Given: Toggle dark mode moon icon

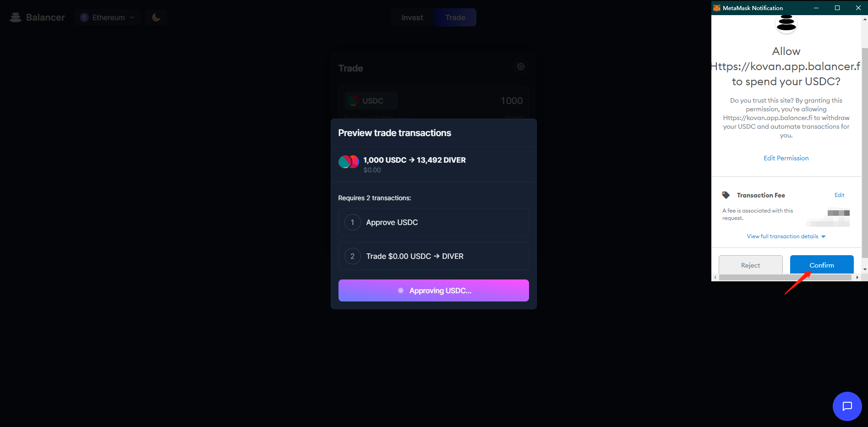Looking at the screenshot, I should (x=156, y=17).
